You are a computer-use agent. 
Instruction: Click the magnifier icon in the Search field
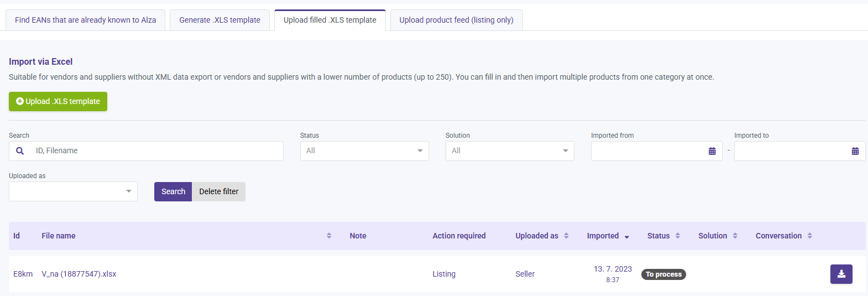[20, 150]
